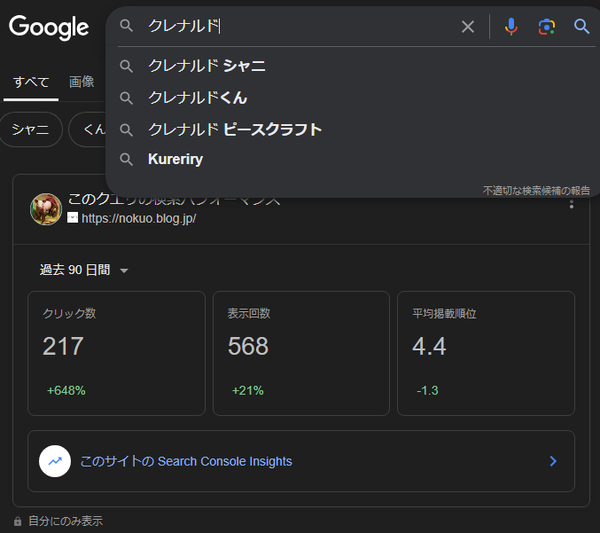Click the 表示回数 568 card
Screen dimensions: 600x533
click(x=301, y=353)
